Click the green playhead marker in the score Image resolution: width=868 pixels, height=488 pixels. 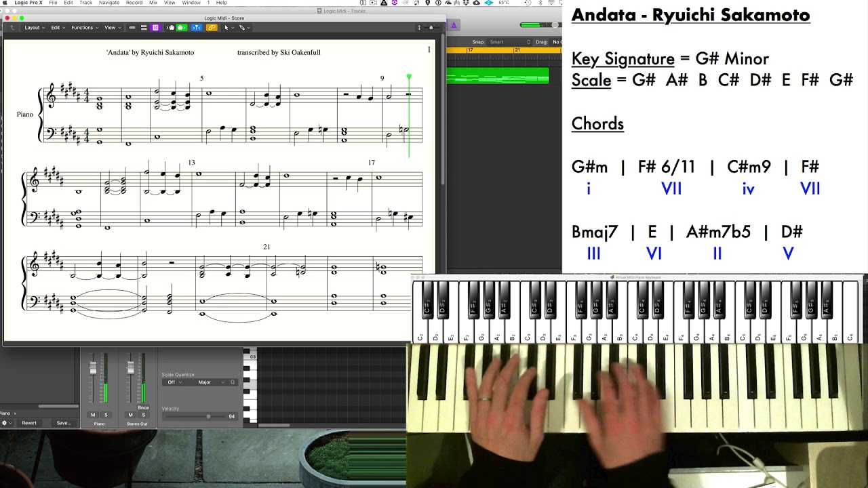coord(409,77)
